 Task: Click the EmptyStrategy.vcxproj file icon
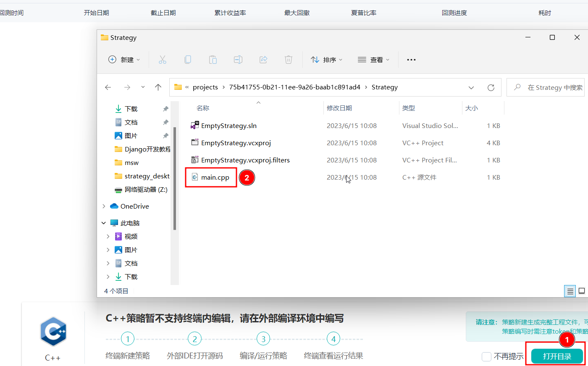tap(195, 143)
